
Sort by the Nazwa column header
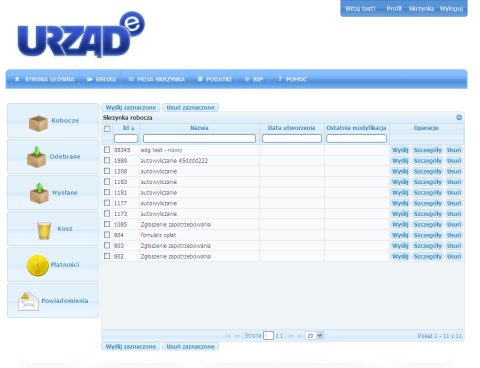[x=199, y=128]
